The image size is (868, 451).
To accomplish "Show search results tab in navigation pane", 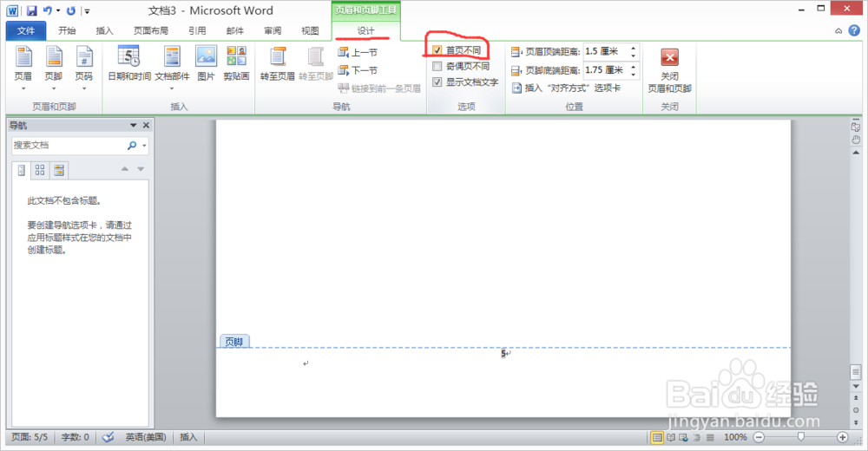I will pyautogui.click(x=59, y=171).
